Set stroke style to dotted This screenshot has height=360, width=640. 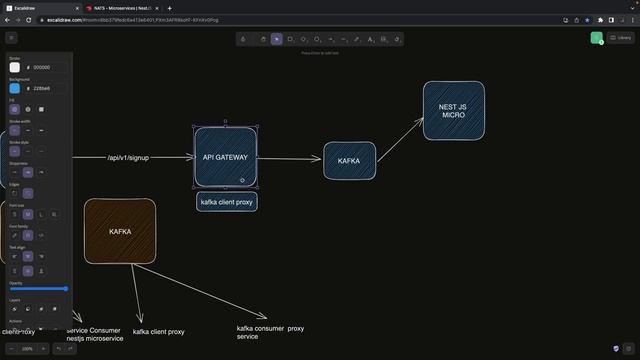tap(41, 151)
